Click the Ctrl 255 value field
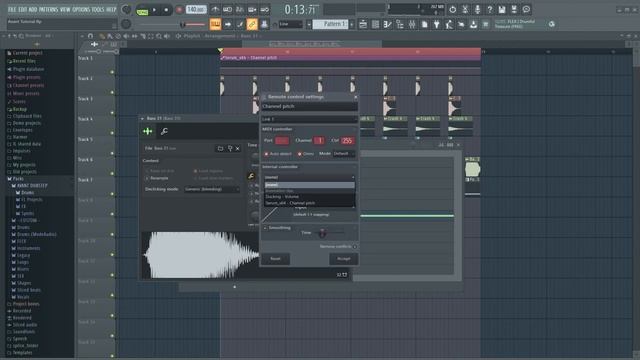Screen dimensions: 640x360 click(347, 140)
